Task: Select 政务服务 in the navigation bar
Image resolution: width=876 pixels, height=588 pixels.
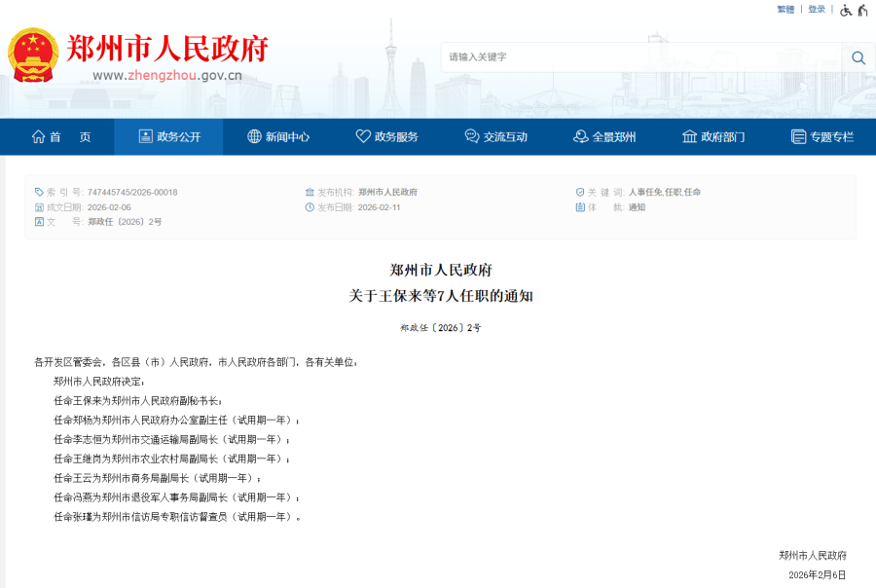Action: (386, 137)
